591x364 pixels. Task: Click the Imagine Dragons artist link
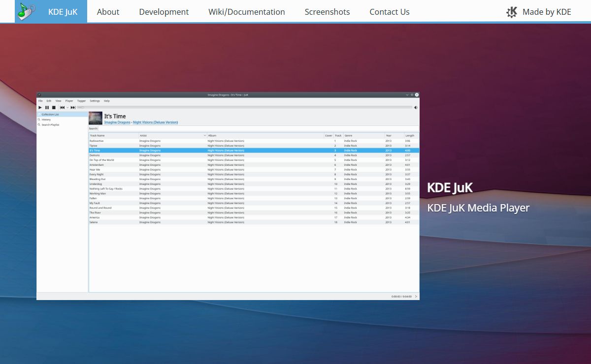[x=117, y=122]
